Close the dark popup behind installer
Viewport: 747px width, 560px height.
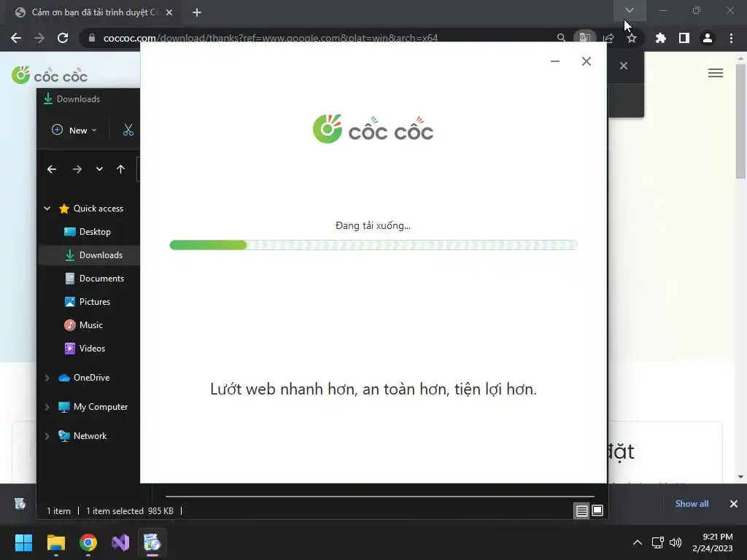[624, 66]
